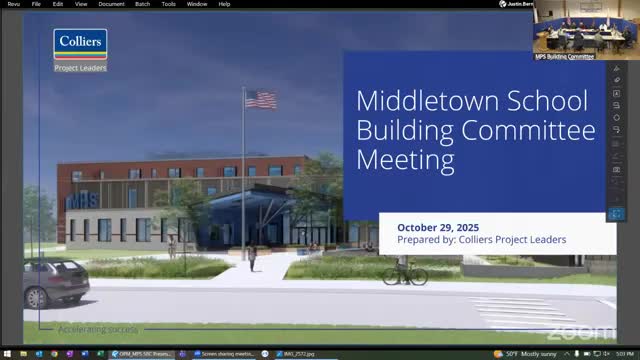
Task: Open the Help menu
Action: [x=224, y=4]
